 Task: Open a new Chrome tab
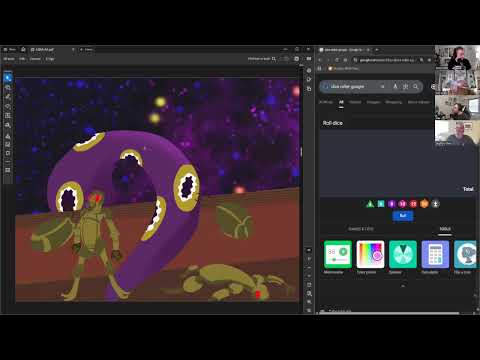[x=377, y=50]
